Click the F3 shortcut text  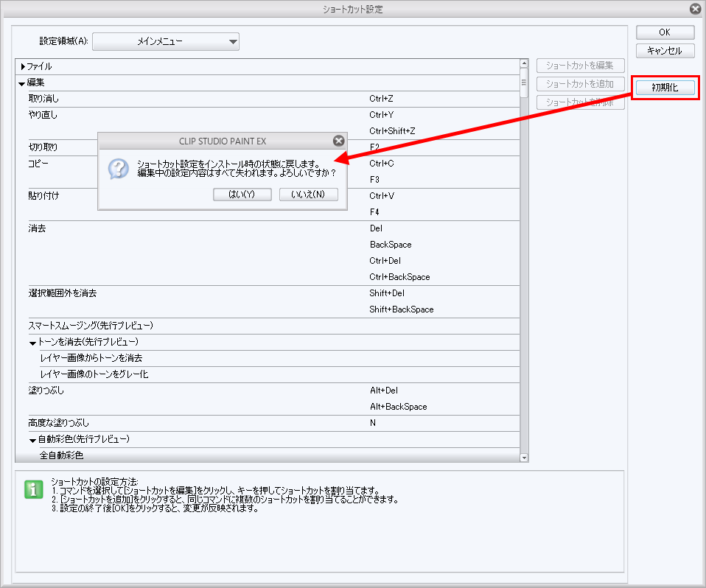(374, 180)
